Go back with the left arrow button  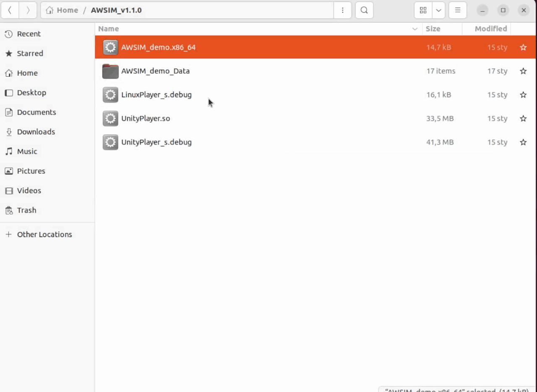point(10,10)
